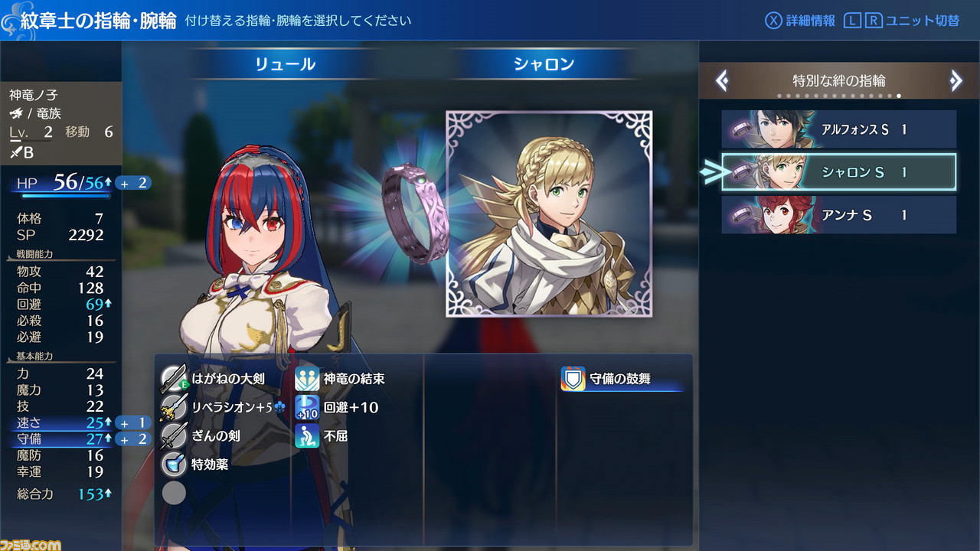Click the 守備の鼓舞 shield icon
This screenshot has width=980, height=551.
pyautogui.click(x=573, y=378)
